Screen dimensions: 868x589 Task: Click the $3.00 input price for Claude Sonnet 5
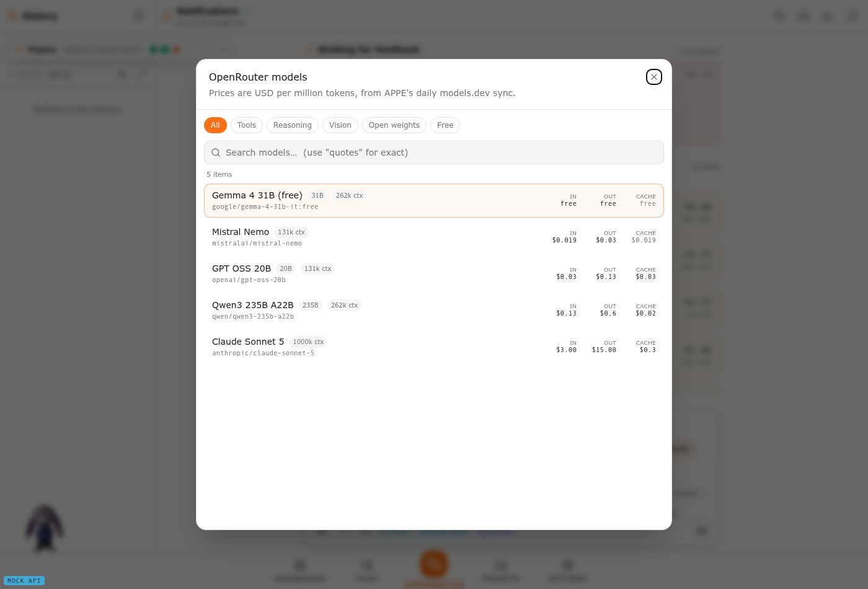point(566,350)
